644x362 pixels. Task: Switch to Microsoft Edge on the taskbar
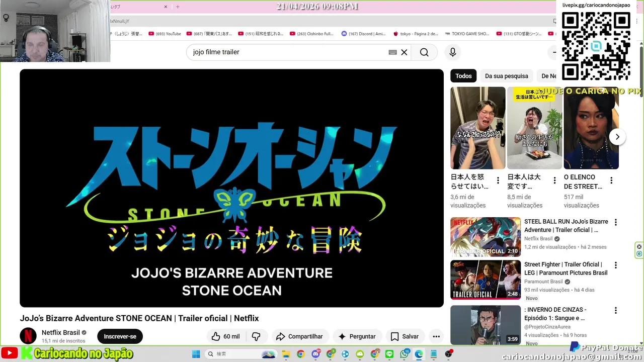[419, 354]
